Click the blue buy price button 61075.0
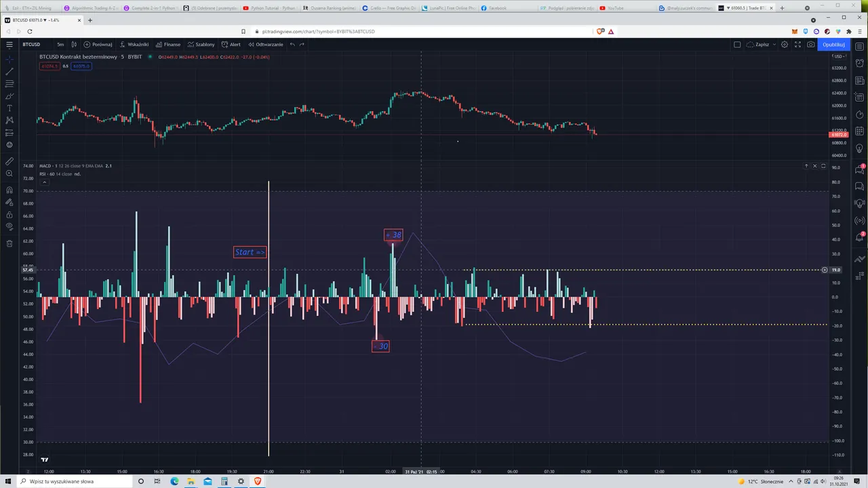Image resolution: width=868 pixels, height=488 pixels. coord(81,66)
